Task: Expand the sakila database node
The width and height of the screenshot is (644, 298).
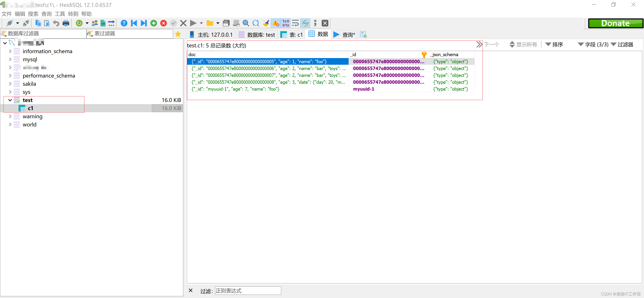Action: coord(10,84)
